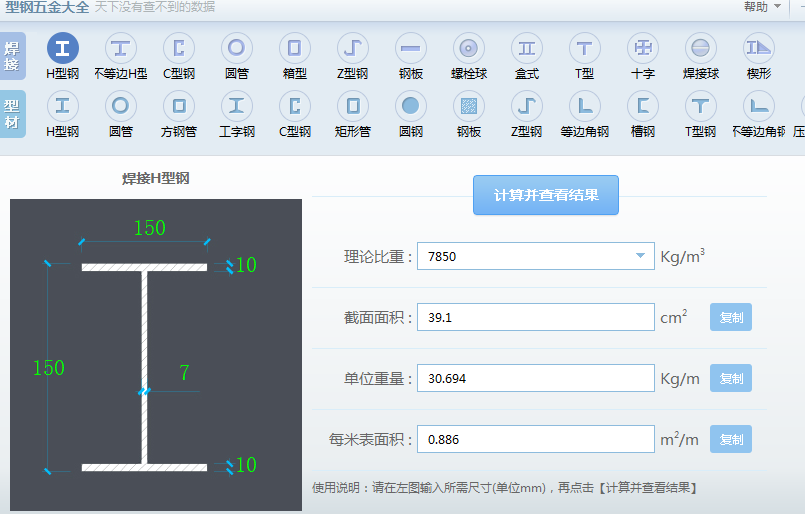This screenshot has width=805, height=514.
Task: Pick the 矩形管 rectangular tube icon
Action: click(353, 106)
